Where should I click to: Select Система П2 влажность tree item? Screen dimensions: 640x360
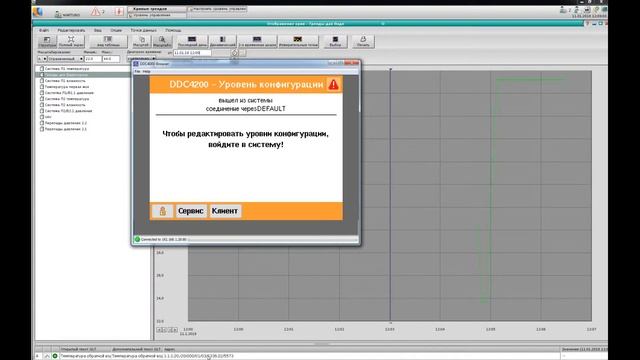coord(65,105)
